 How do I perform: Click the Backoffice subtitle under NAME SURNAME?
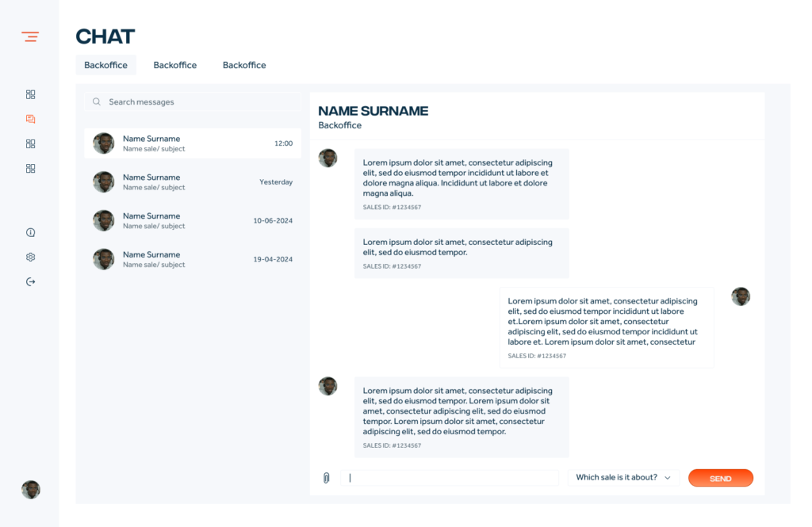click(x=339, y=125)
